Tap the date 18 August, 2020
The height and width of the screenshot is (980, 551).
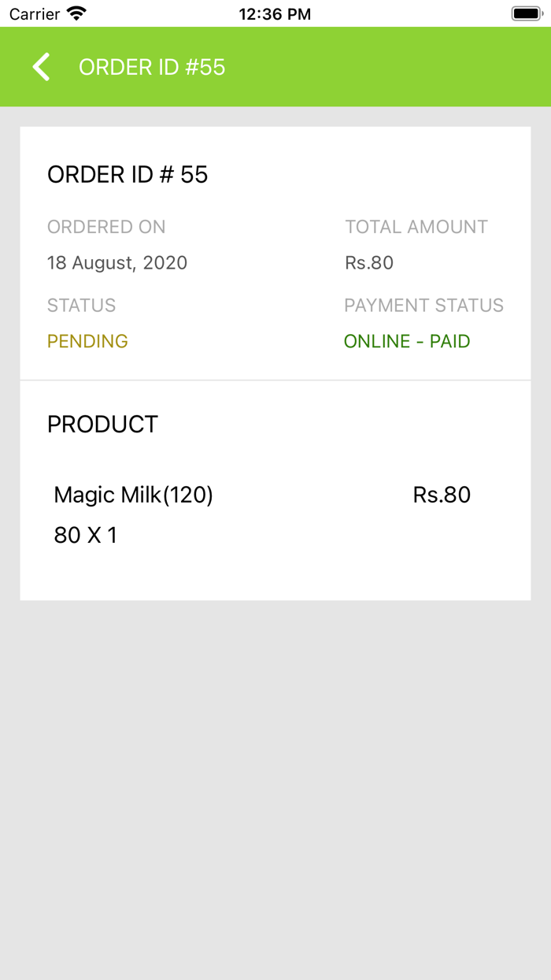coord(117,262)
